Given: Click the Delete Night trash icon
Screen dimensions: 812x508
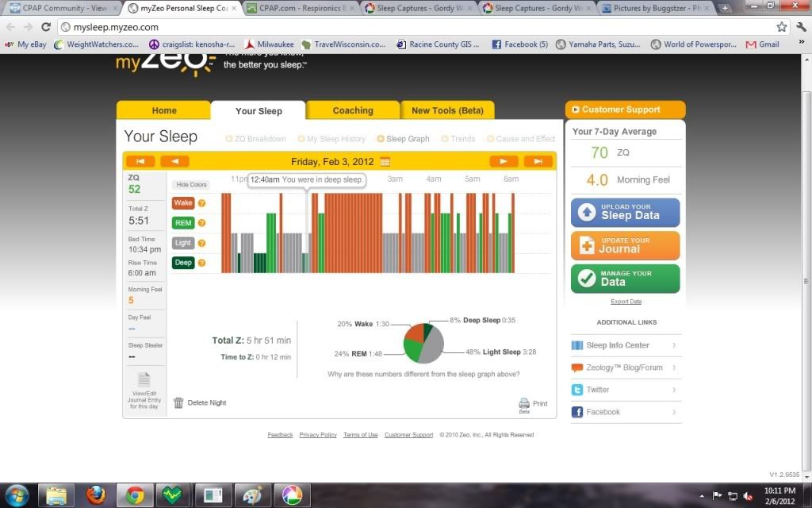Looking at the screenshot, I should point(178,402).
